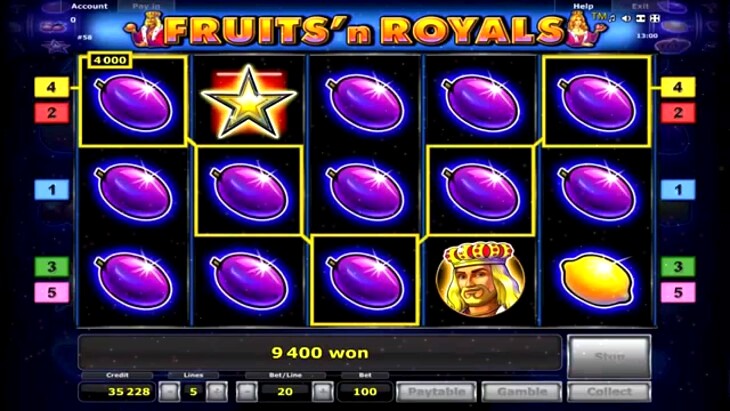Click the Gamble button
The width and height of the screenshot is (730, 411).
tap(522, 391)
